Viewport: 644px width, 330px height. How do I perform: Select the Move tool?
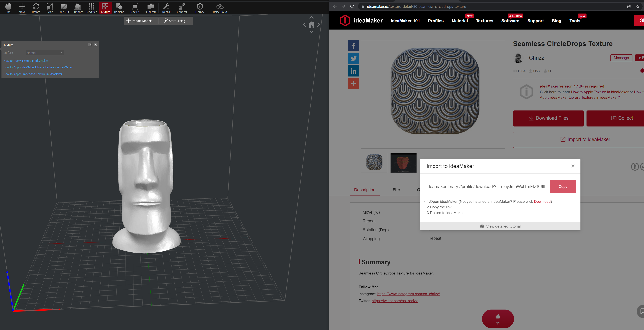[22, 8]
